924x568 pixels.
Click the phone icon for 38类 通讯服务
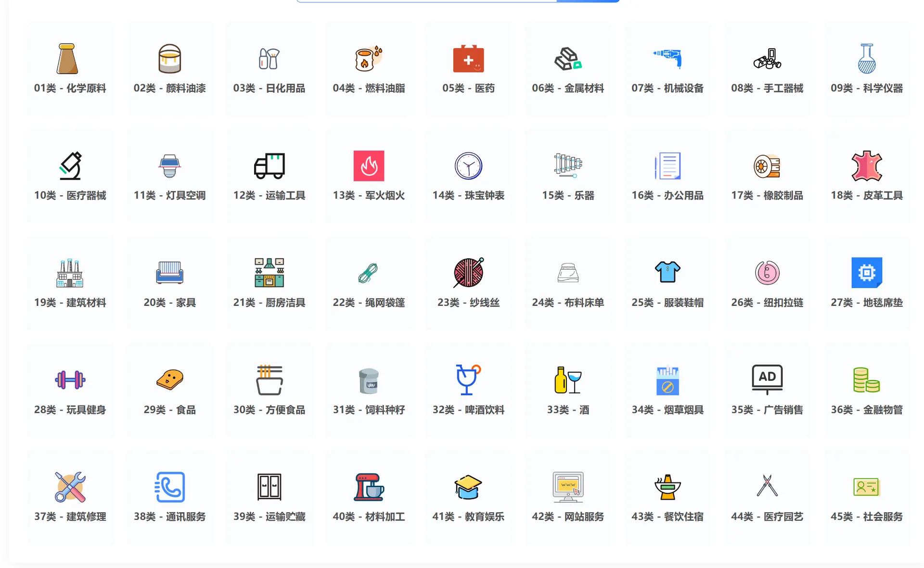click(169, 487)
